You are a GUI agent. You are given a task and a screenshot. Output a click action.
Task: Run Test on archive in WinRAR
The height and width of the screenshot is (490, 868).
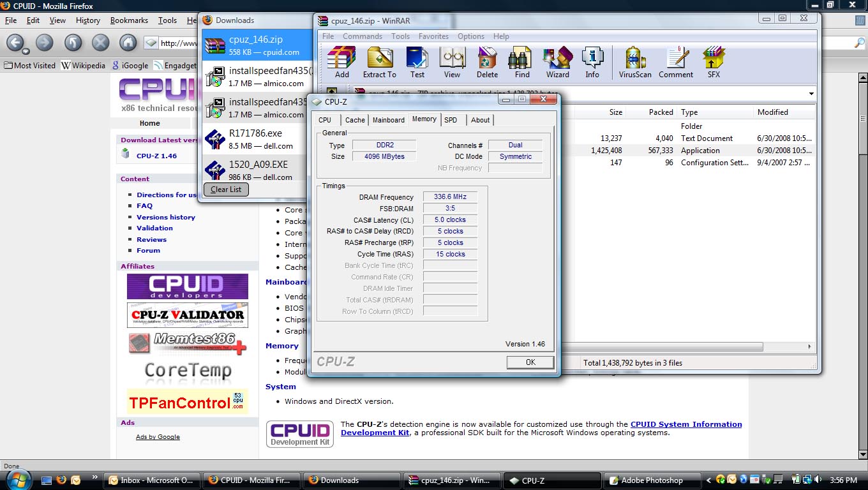[x=417, y=63]
